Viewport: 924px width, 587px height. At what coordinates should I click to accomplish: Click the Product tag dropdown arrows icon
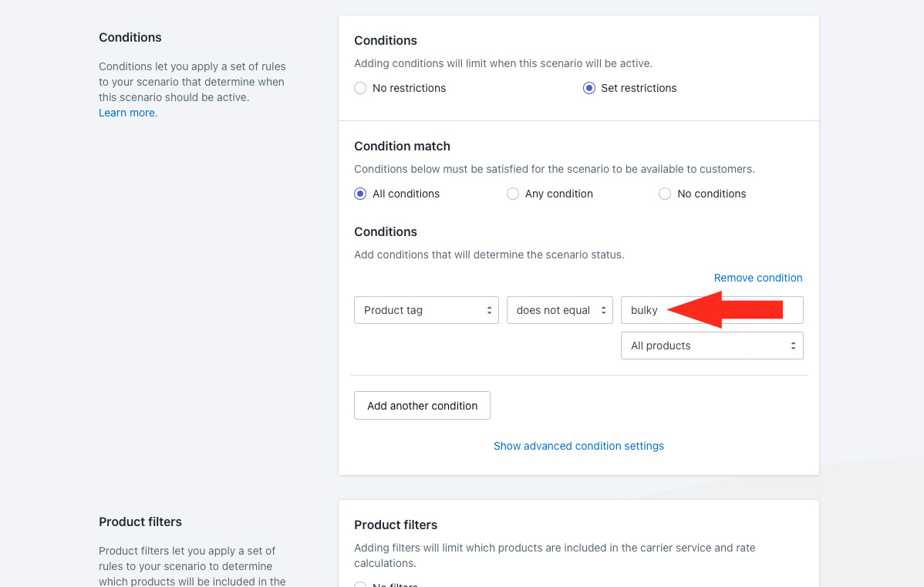[489, 310]
